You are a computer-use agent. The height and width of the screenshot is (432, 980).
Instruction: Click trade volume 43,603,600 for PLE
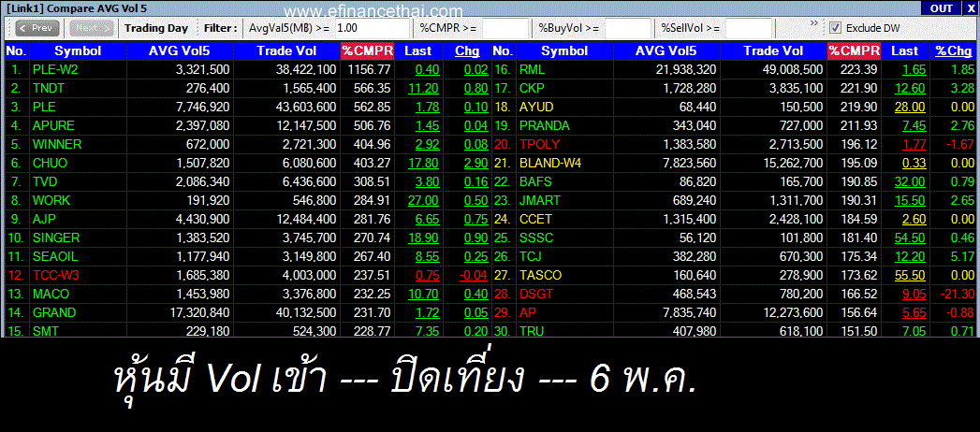(x=305, y=108)
